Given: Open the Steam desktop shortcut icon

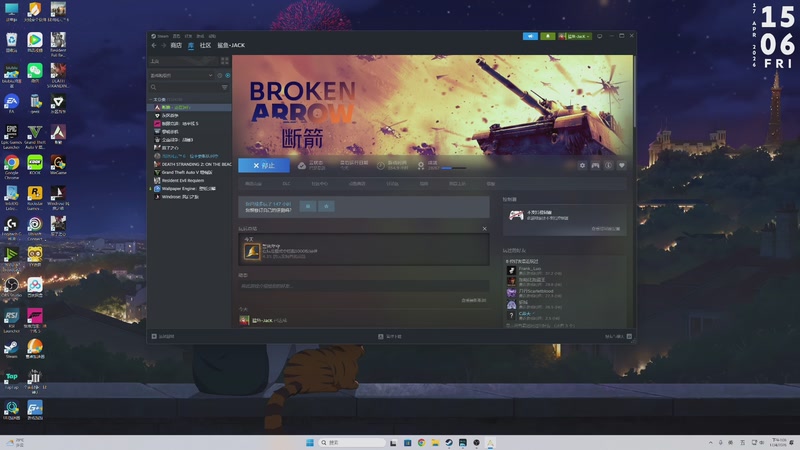Looking at the screenshot, I should [x=11, y=349].
